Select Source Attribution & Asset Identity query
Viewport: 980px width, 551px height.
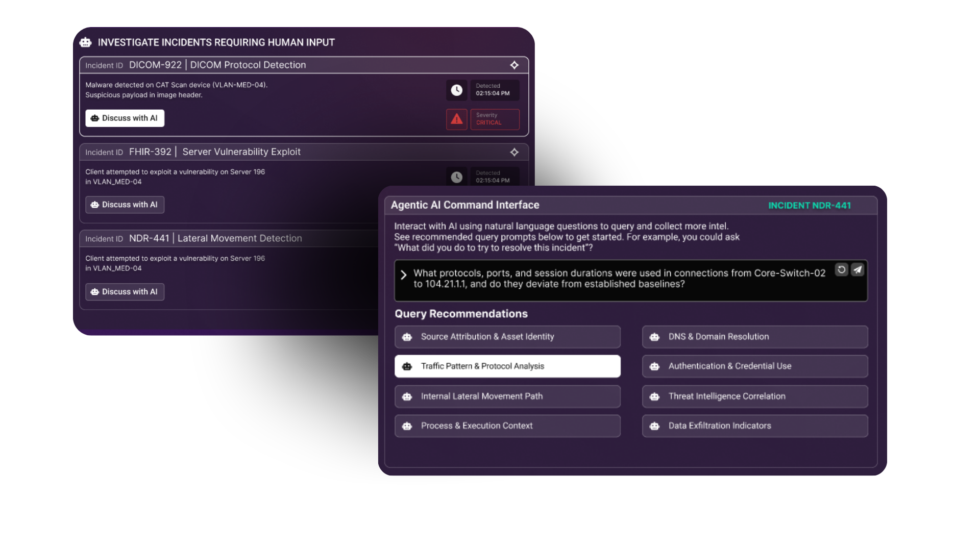[507, 337]
